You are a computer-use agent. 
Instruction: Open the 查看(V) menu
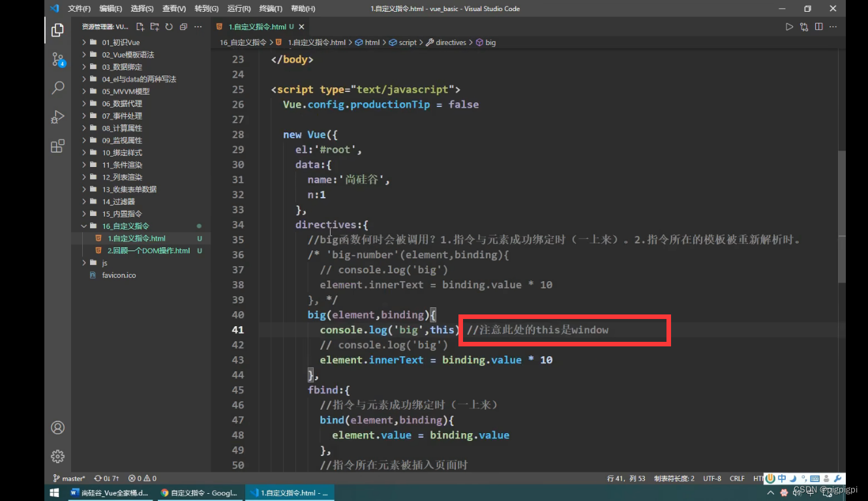pos(174,8)
